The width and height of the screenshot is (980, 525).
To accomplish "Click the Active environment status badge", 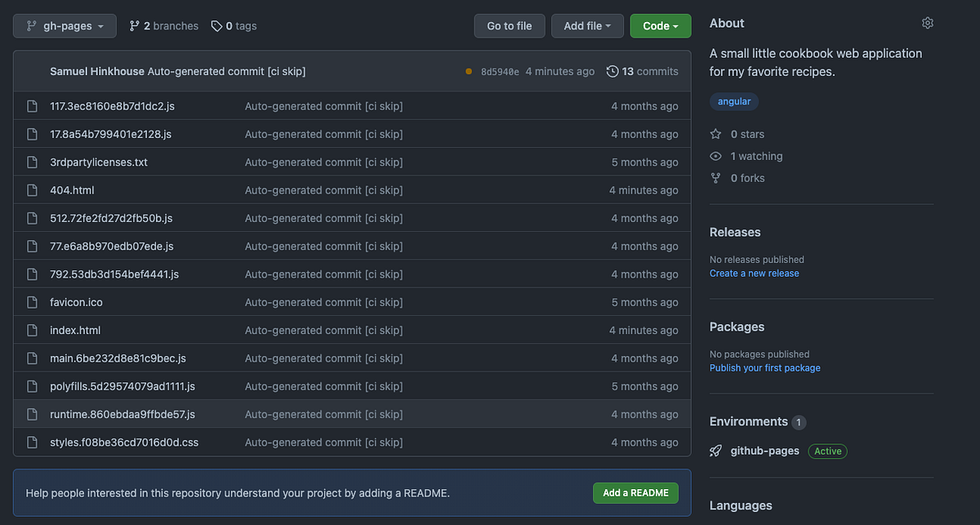I will [827, 451].
